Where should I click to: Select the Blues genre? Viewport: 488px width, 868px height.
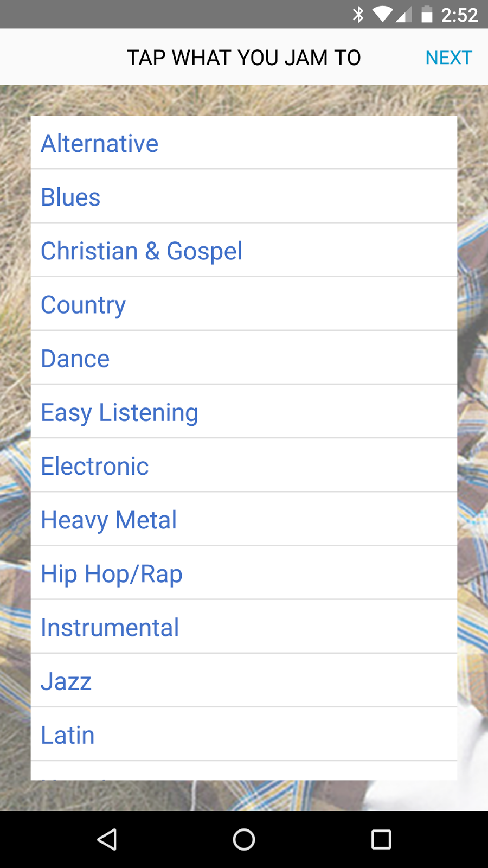244,197
